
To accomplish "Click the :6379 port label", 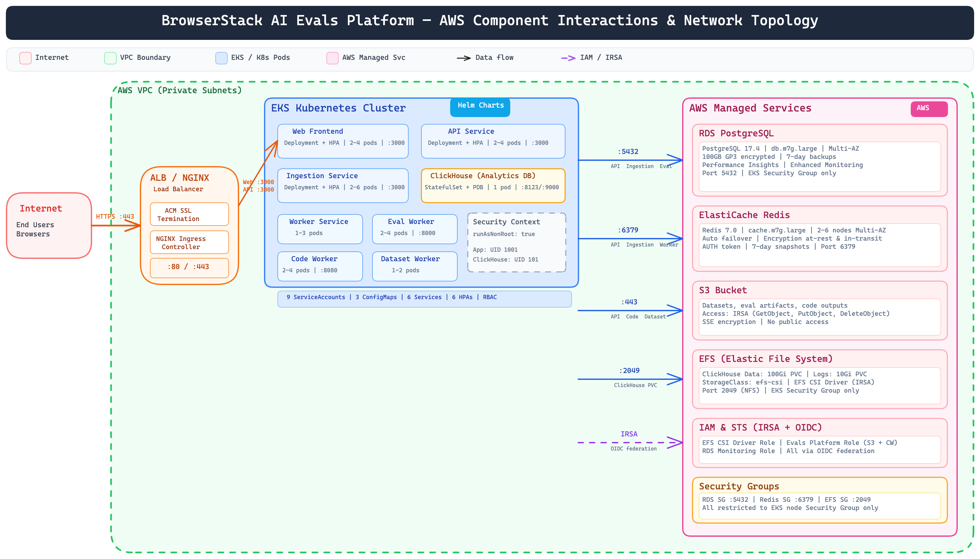I will coord(628,230).
